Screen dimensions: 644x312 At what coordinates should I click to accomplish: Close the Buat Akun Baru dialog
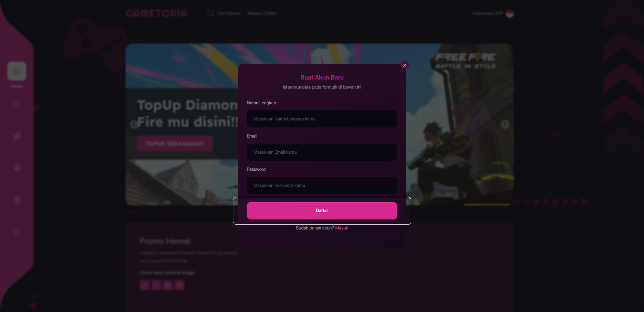tap(405, 65)
